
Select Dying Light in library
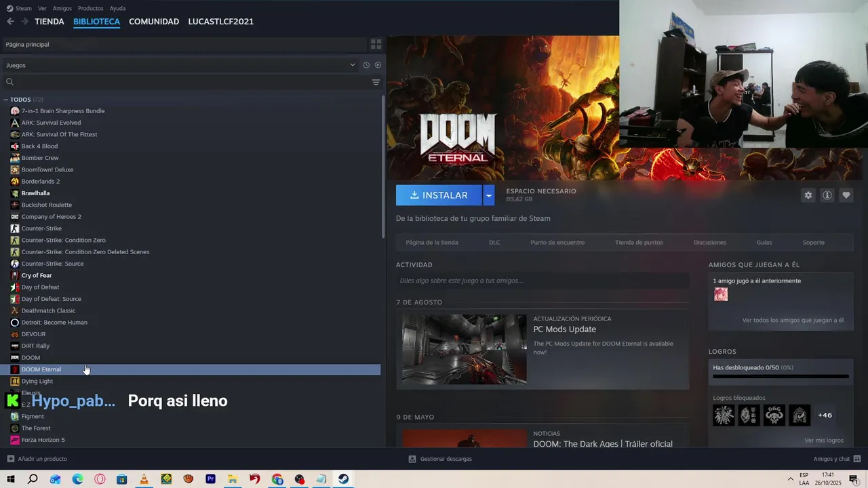pos(37,381)
